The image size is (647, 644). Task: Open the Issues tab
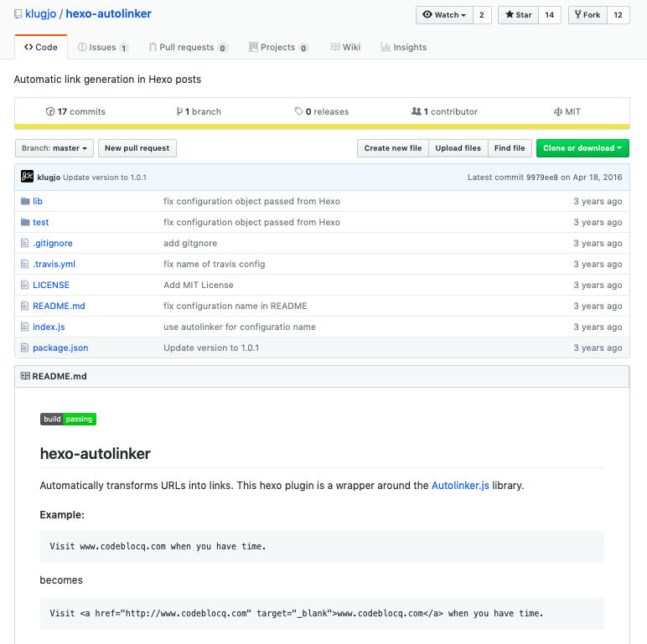(x=103, y=47)
